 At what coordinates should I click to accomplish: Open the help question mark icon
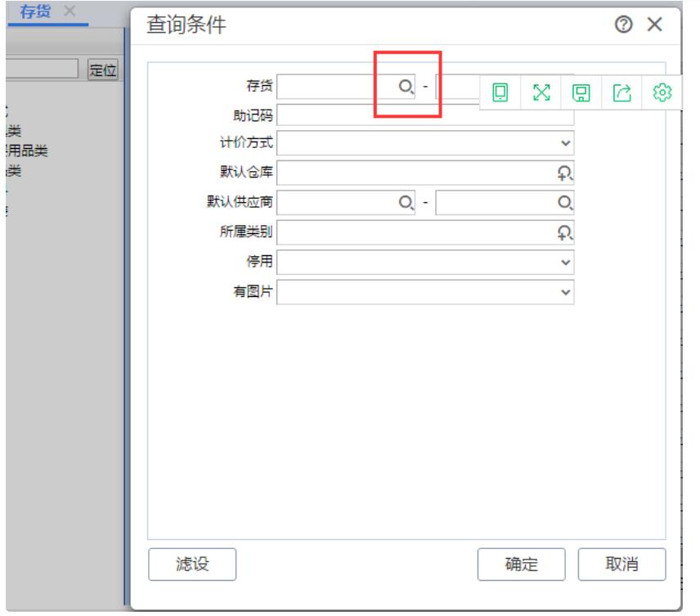pos(627,25)
